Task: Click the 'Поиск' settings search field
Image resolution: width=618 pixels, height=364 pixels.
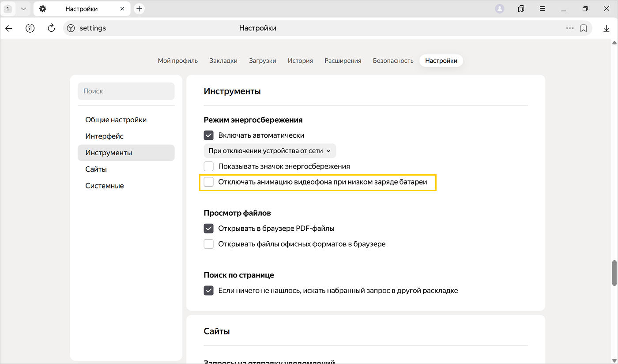Action: (126, 91)
